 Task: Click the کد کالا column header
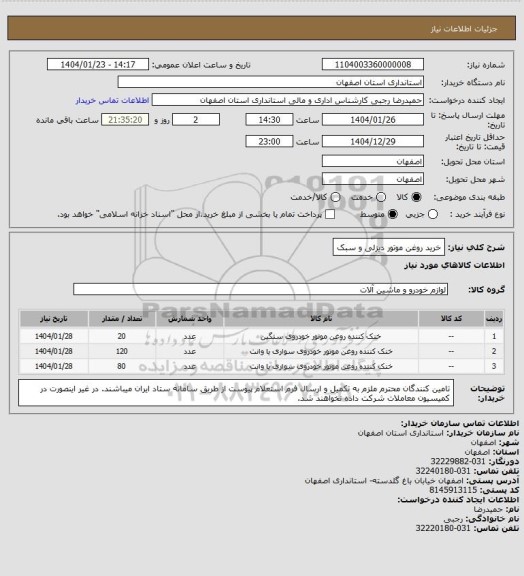point(451,319)
